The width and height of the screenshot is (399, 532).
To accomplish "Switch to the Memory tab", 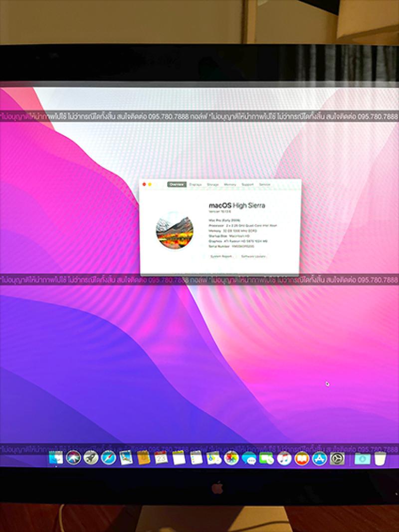I will tap(230, 185).
